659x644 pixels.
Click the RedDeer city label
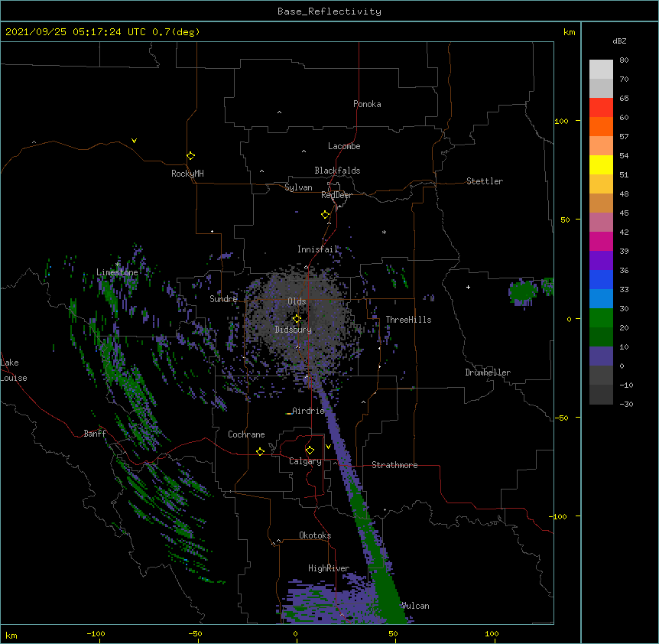click(336, 195)
